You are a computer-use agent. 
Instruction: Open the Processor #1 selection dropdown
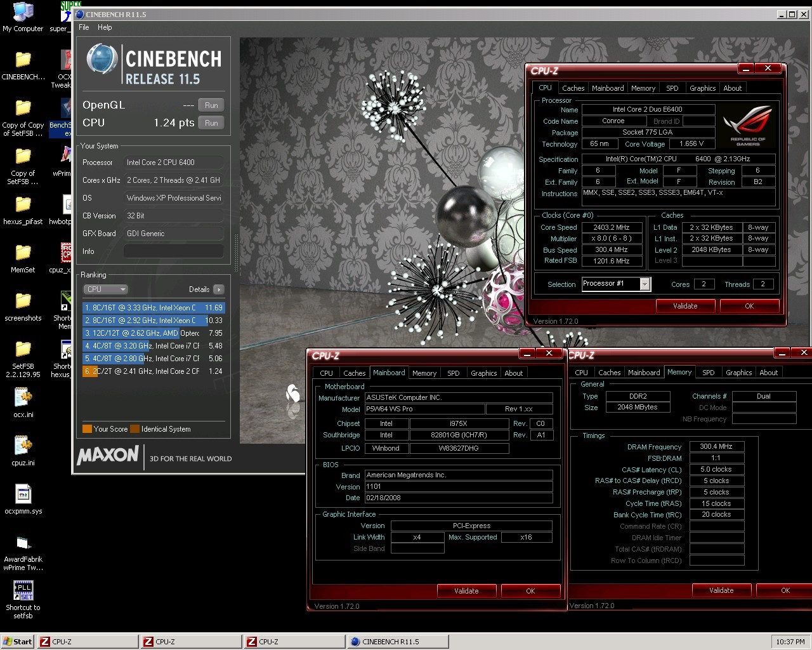[645, 284]
